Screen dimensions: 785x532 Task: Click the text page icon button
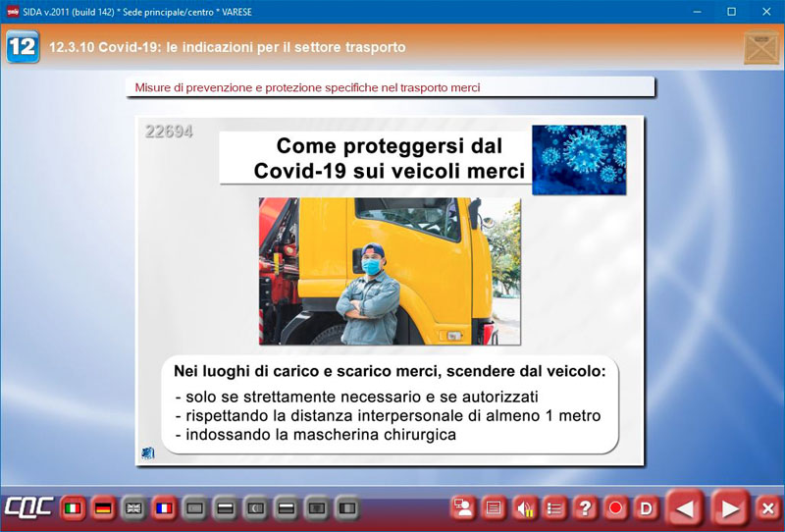click(x=494, y=508)
